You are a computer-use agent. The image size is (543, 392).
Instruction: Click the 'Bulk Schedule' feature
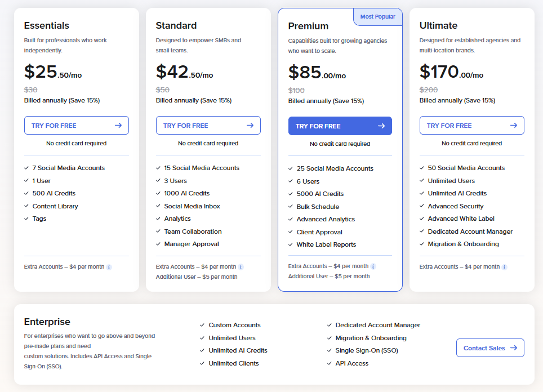point(318,207)
